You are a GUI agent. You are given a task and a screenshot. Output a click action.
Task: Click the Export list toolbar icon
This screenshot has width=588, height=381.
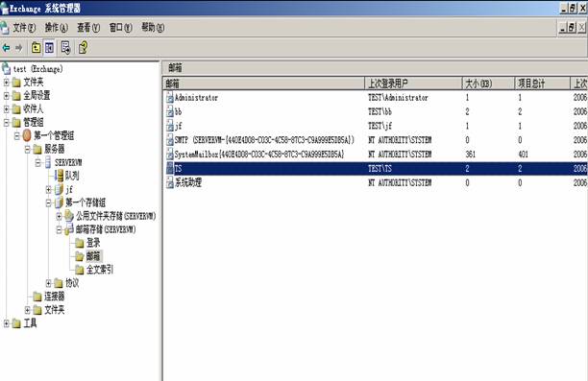(x=66, y=48)
